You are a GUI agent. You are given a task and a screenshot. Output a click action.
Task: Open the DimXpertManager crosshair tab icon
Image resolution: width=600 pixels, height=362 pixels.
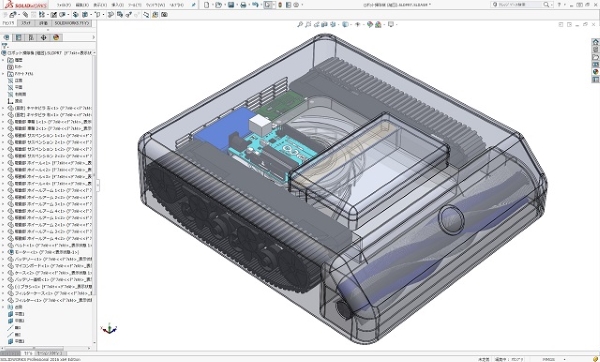tap(43, 38)
